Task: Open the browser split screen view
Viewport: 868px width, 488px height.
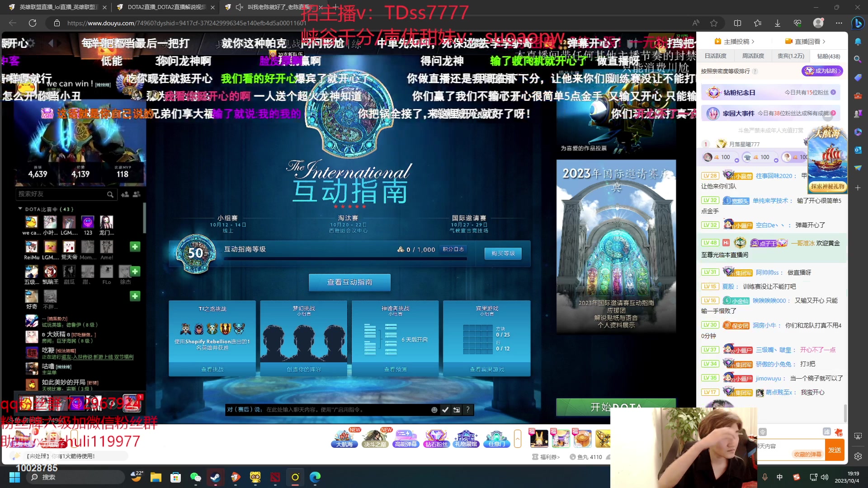Action: pyautogui.click(x=737, y=23)
